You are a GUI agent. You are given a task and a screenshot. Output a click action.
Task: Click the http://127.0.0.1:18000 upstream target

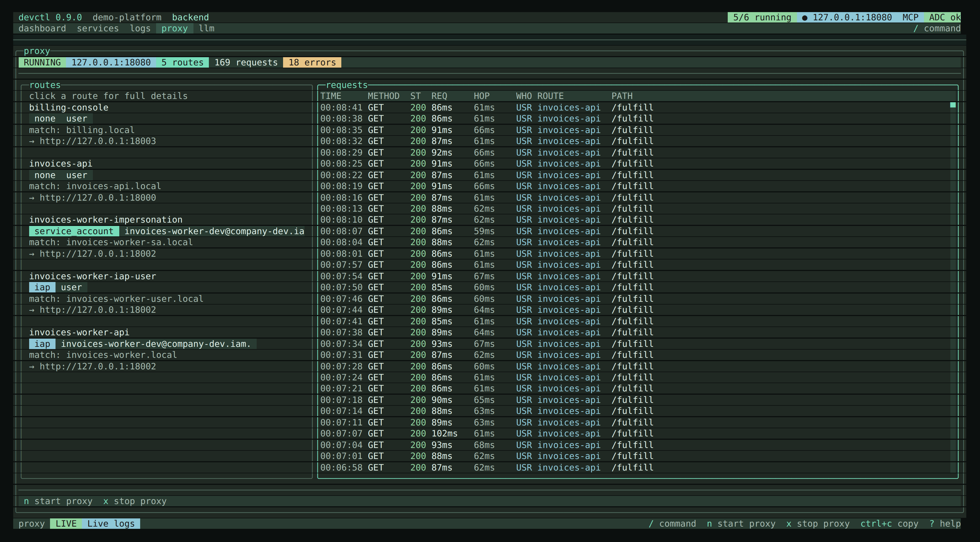98,198
